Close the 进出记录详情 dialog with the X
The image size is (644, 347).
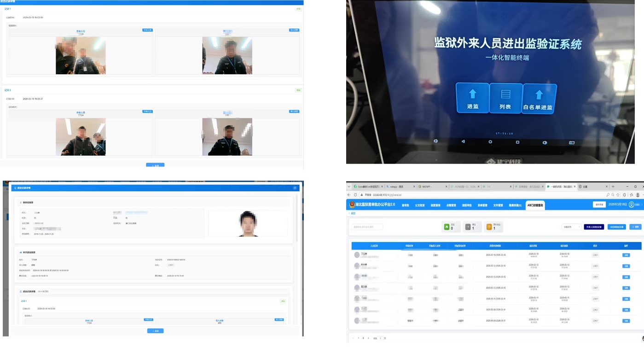(x=295, y=188)
